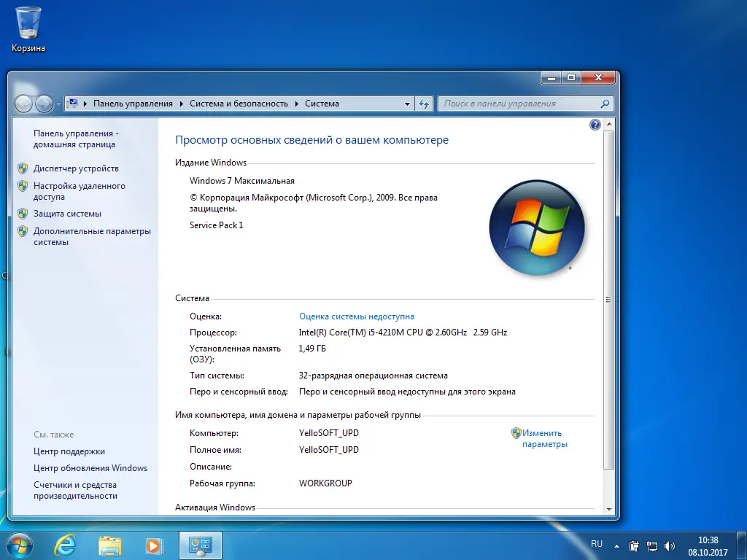Show hidden tray icons arrow
The image size is (747, 560).
[x=616, y=546]
